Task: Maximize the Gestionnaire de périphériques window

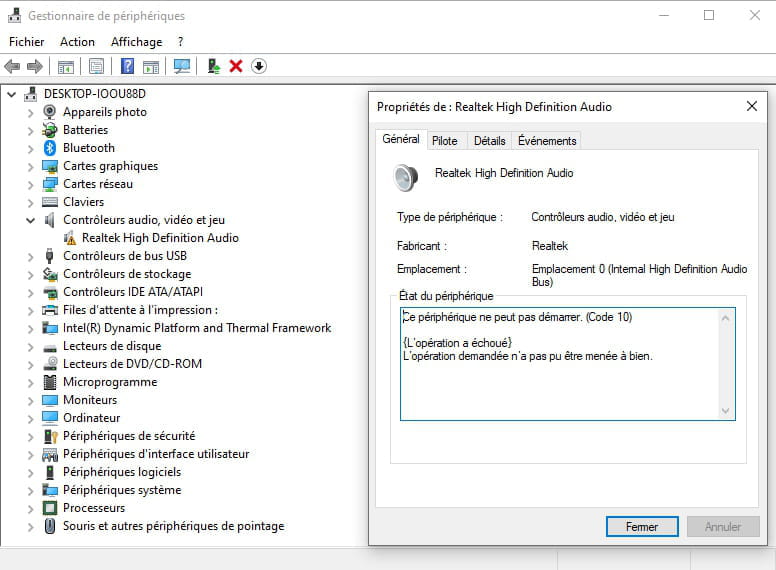Action: click(x=709, y=15)
